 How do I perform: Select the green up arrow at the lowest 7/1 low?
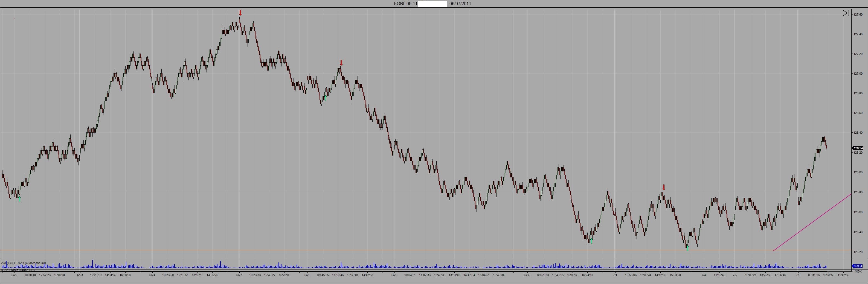tap(688, 248)
